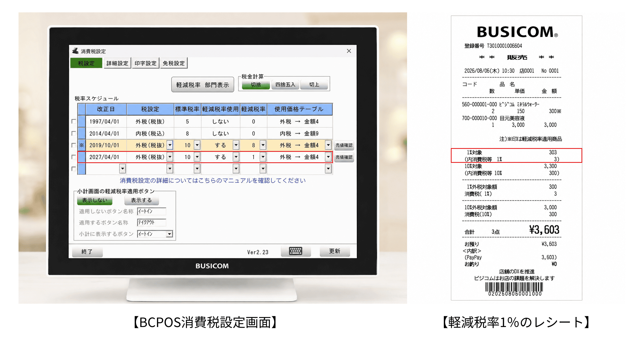
Task: Click the 消費税設定 window title icon
Action: (x=75, y=51)
